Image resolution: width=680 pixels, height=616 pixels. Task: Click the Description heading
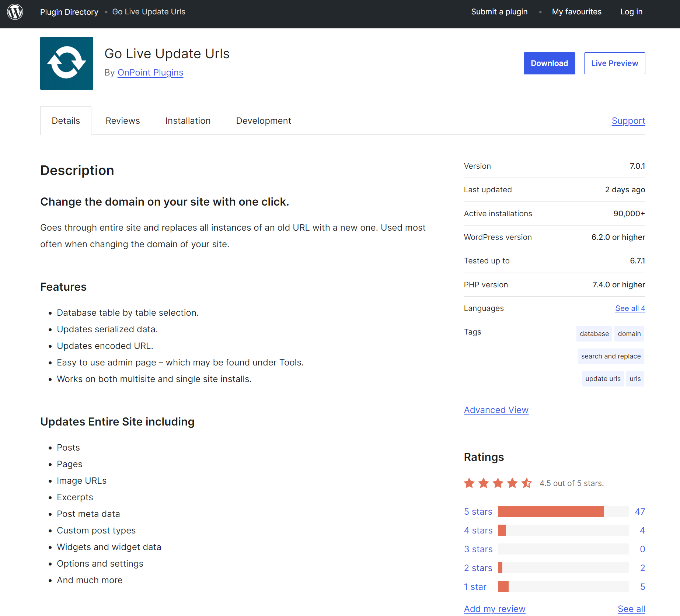click(x=77, y=171)
